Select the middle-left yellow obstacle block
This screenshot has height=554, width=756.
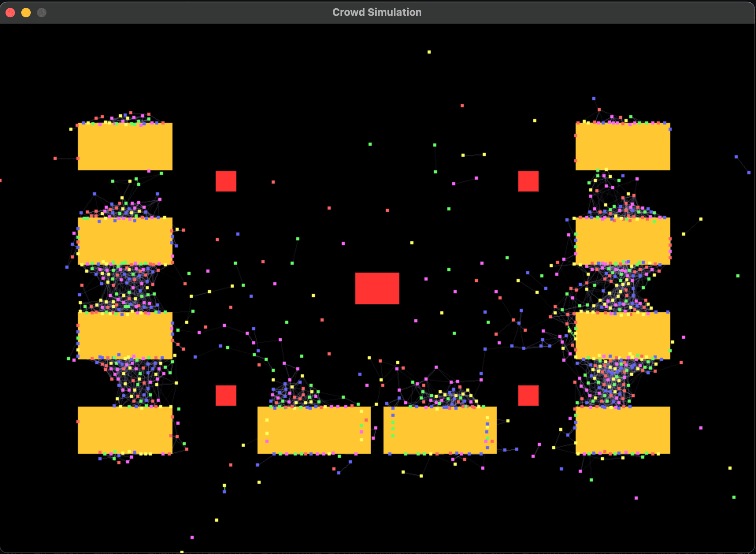(125, 241)
